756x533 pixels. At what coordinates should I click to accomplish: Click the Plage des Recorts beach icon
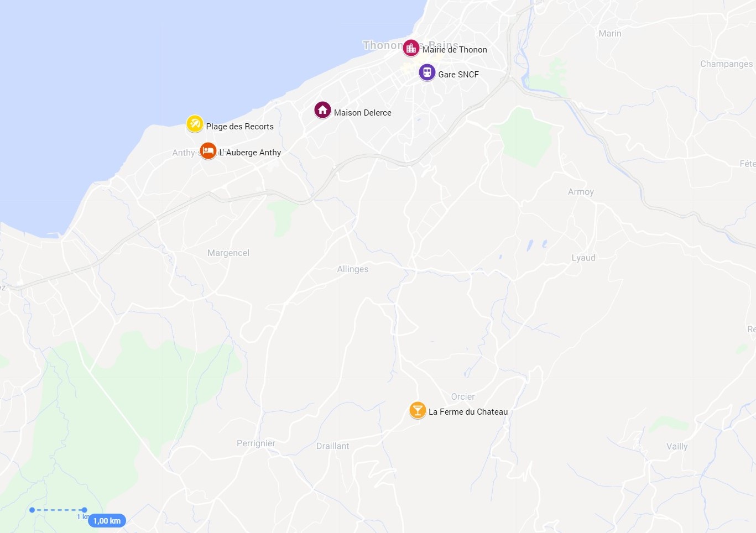195,124
